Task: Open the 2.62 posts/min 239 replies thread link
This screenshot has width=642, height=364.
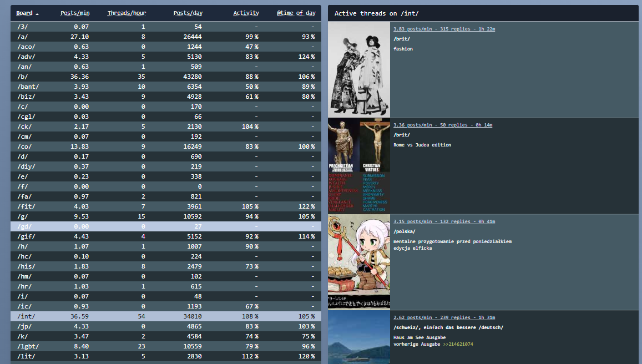Action: (x=444, y=317)
